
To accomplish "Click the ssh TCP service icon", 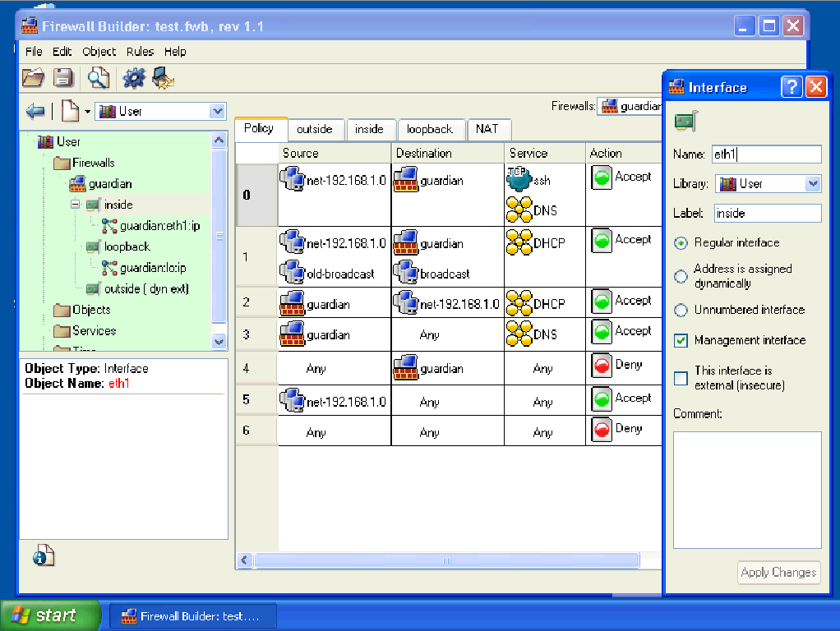I will (x=519, y=179).
